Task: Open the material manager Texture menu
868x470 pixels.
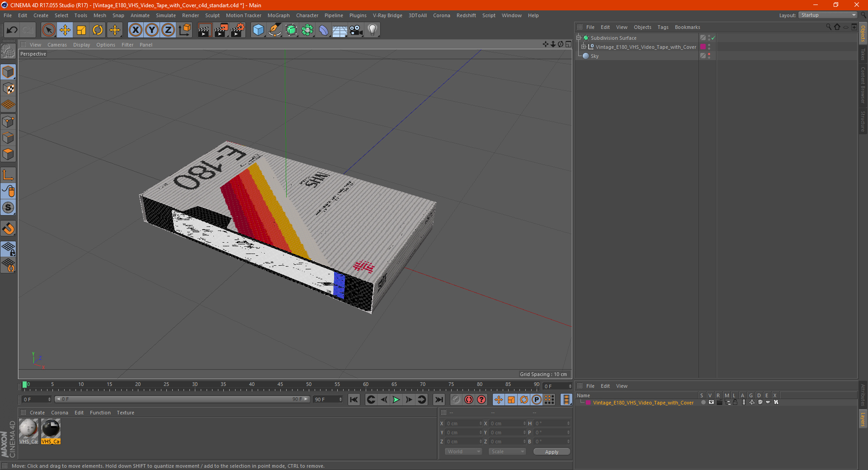Action: tap(125, 413)
